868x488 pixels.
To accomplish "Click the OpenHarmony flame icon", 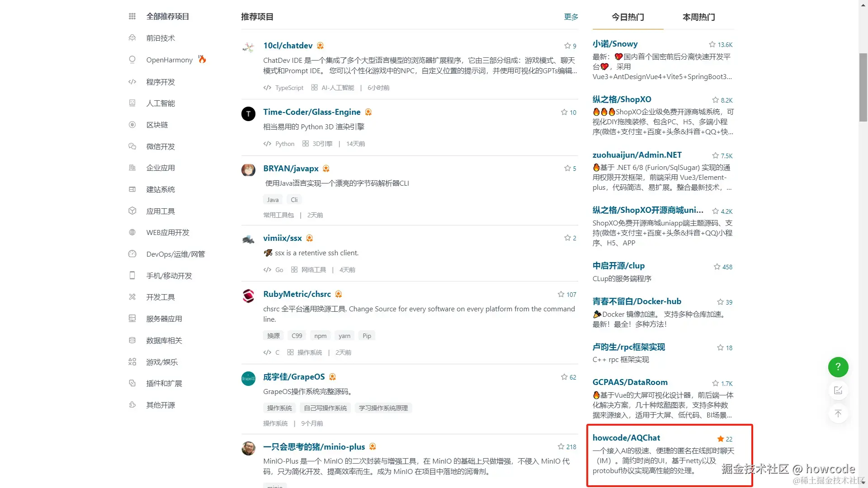I will click(202, 59).
